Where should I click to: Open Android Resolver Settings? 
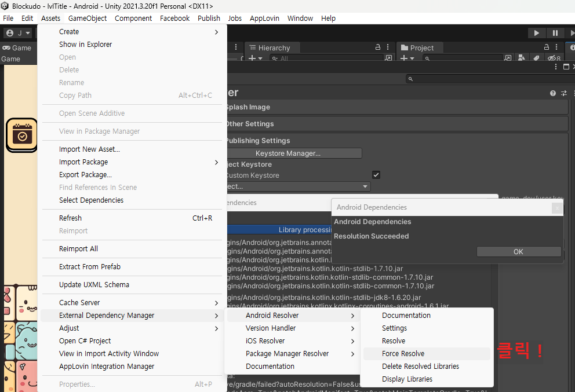point(427,328)
